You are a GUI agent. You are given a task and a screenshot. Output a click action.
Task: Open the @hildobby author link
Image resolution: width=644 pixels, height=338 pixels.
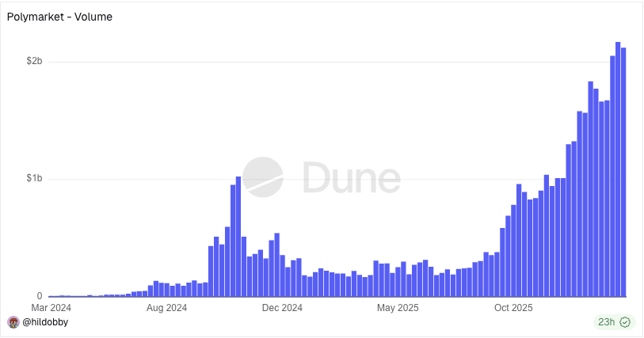[x=45, y=322]
